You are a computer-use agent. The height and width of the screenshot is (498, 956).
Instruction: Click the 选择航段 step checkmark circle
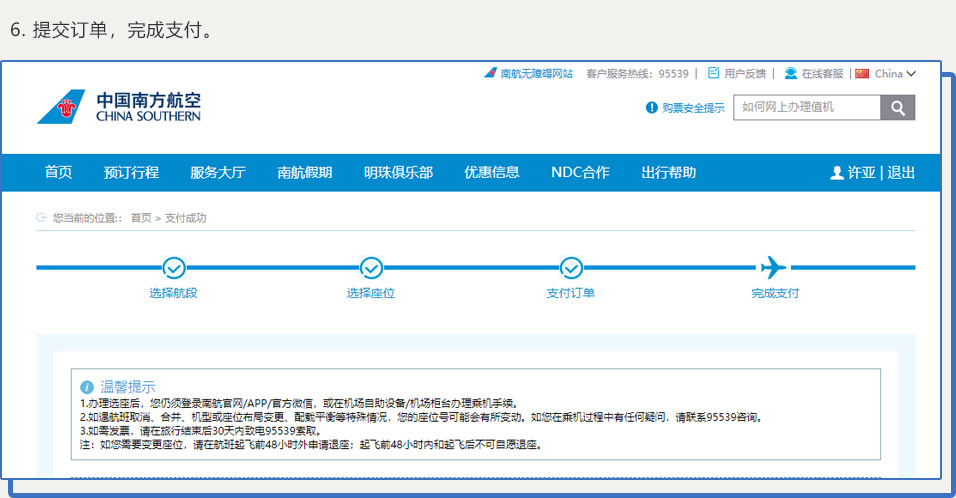point(174,268)
